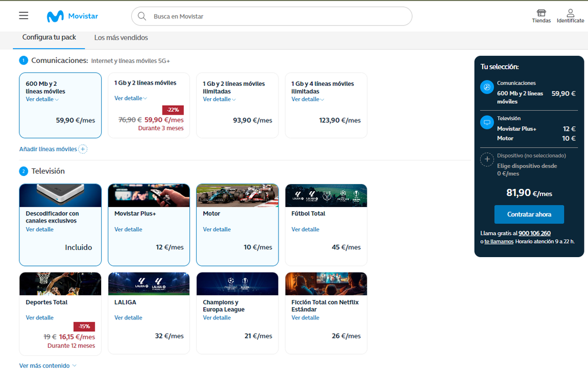
Task: Expand Ver más contenido list
Action: [x=48, y=366]
